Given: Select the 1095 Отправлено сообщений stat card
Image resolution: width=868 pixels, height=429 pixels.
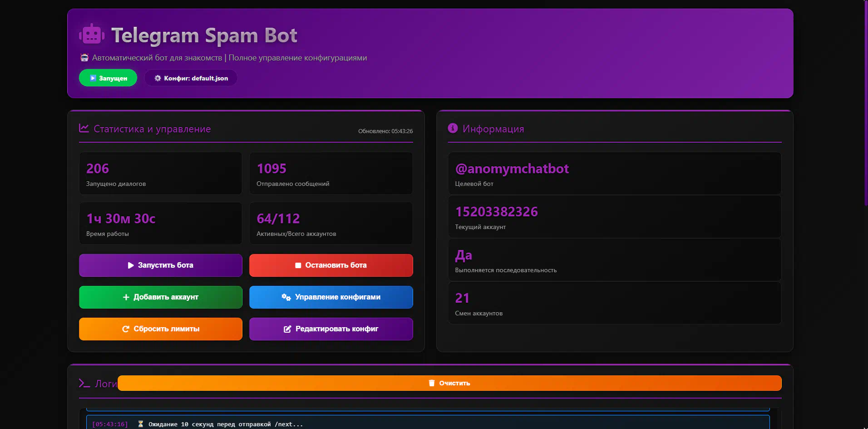Looking at the screenshot, I should pos(330,174).
